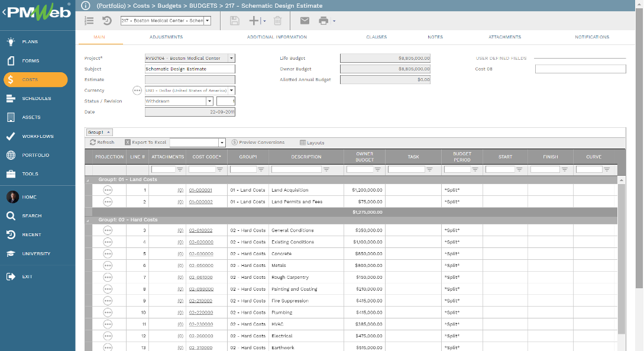Switch to Additional Information tab
The height and width of the screenshot is (351, 644).
(x=277, y=37)
